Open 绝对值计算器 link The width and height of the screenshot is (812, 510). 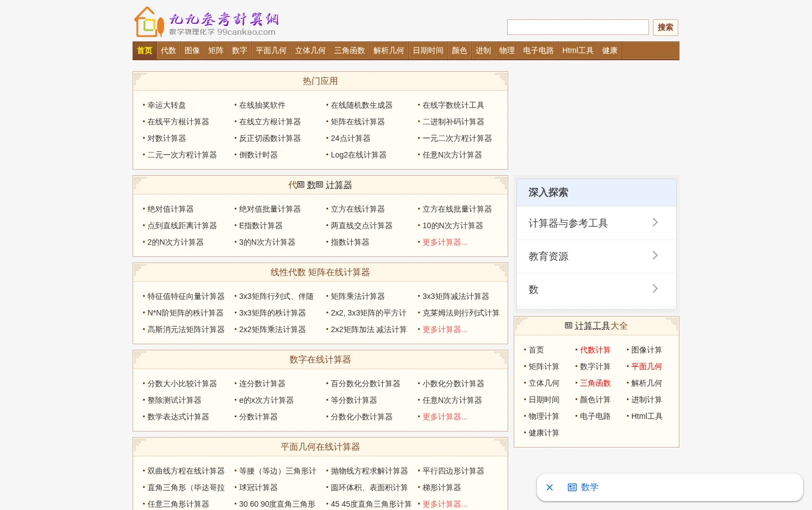[x=171, y=209]
